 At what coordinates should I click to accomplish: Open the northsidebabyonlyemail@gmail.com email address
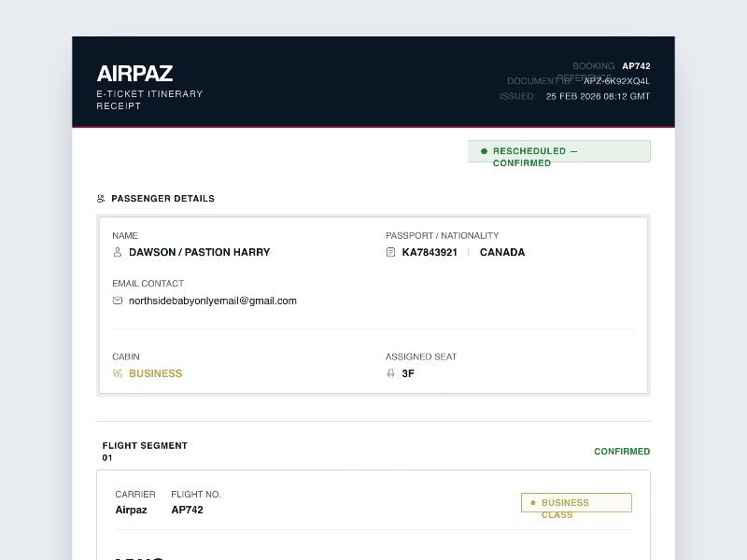click(x=213, y=301)
